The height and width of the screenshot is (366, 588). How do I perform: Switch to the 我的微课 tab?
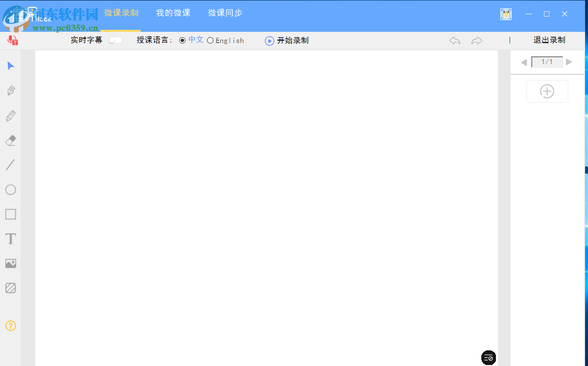coord(172,13)
